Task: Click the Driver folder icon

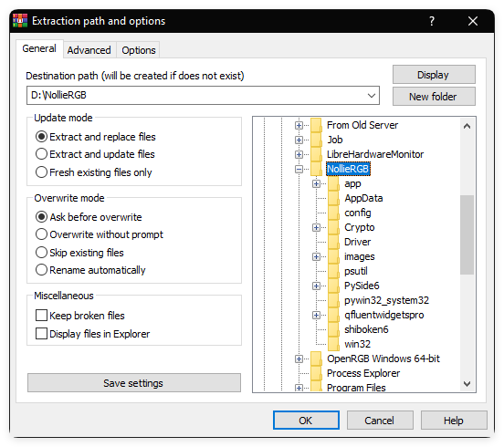Action: click(333, 242)
